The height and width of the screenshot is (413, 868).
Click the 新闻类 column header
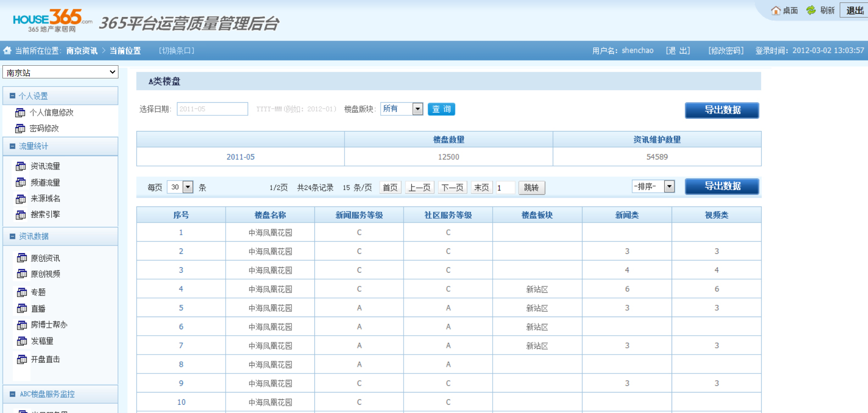(627, 215)
